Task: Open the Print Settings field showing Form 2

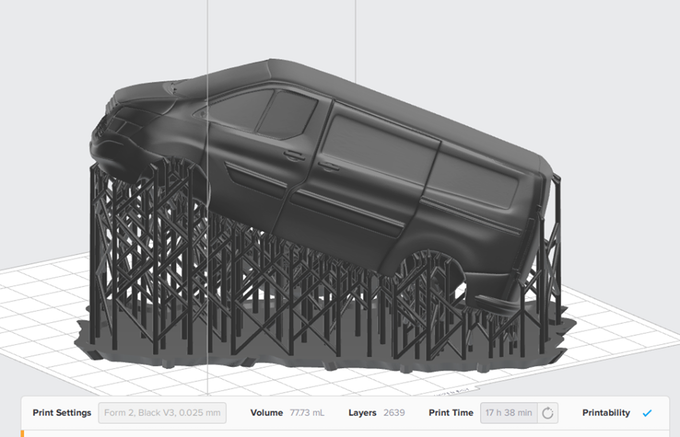Action: pos(161,413)
